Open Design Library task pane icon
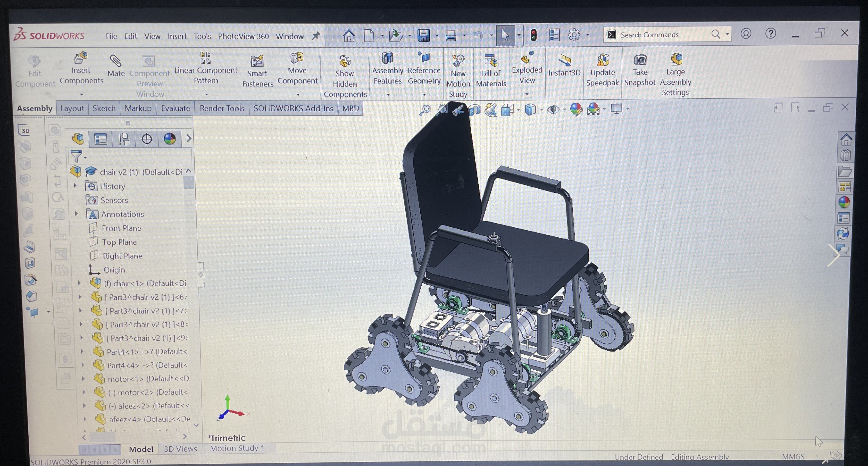This screenshot has width=868, height=466. [x=845, y=156]
